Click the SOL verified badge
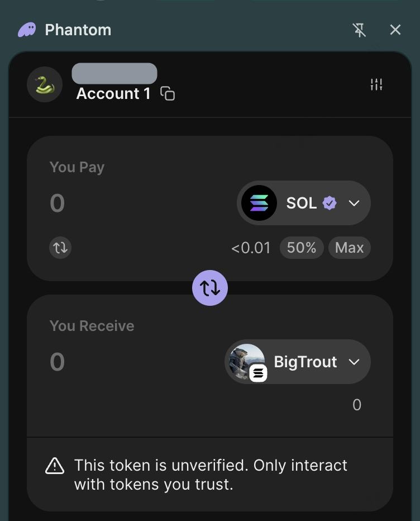 pos(330,203)
